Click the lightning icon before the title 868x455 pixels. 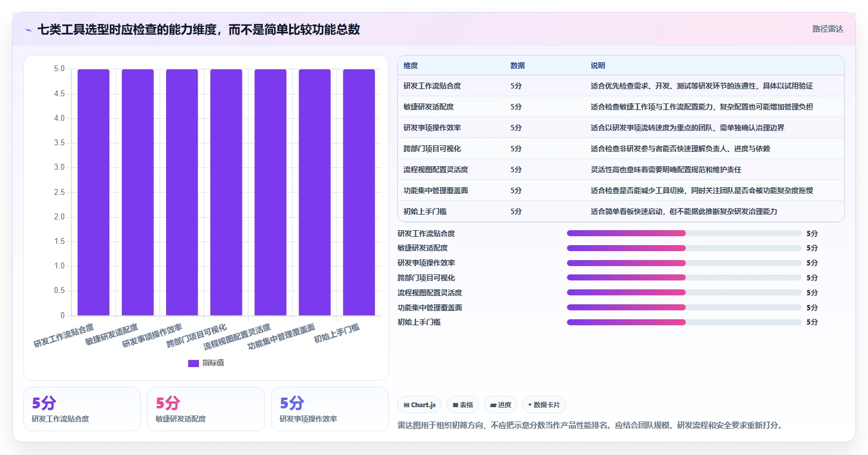[x=28, y=30]
